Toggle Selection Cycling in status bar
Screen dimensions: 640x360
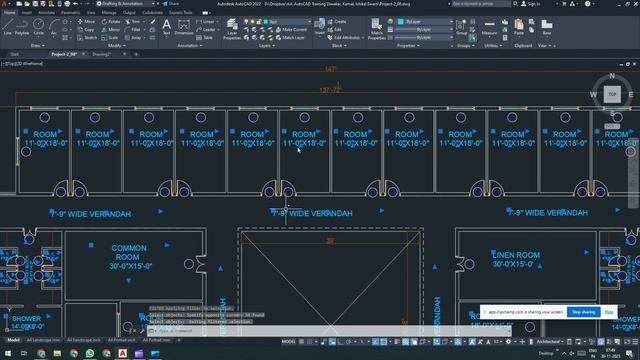click(x=413, y=342)
